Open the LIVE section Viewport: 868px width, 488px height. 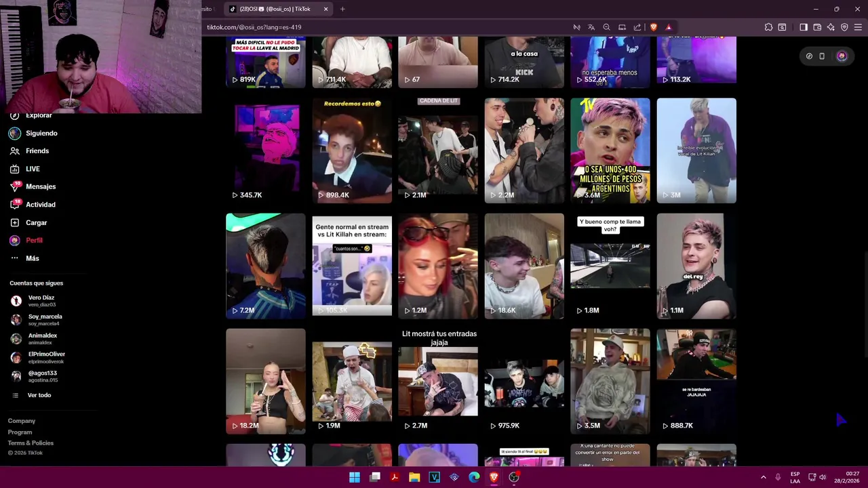(33, 169)
